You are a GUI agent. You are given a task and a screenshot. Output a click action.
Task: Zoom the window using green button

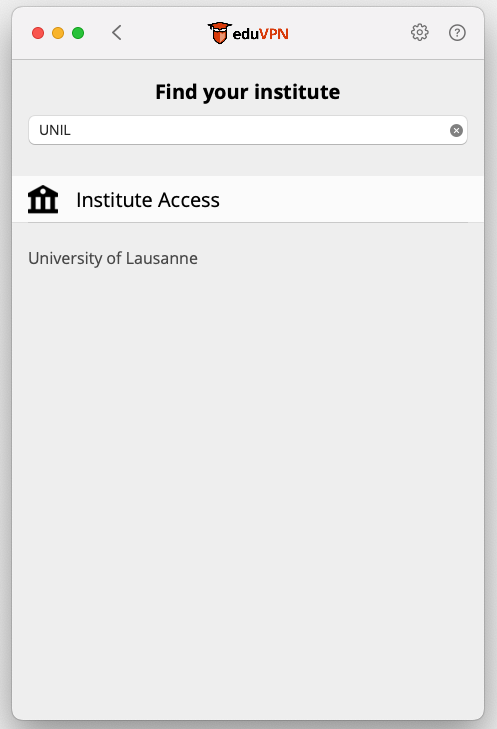[x=78, y=33]
